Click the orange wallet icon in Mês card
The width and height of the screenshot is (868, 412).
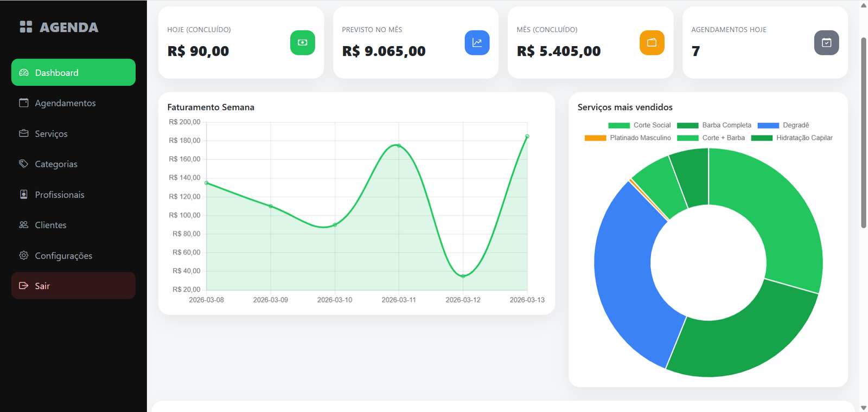tap(652, 43)
